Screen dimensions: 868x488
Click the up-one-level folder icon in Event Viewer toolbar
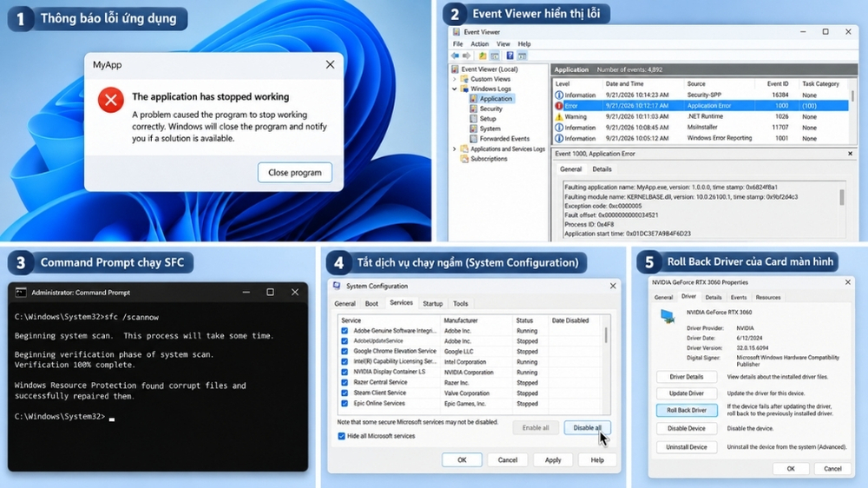(x=483, y=56)
